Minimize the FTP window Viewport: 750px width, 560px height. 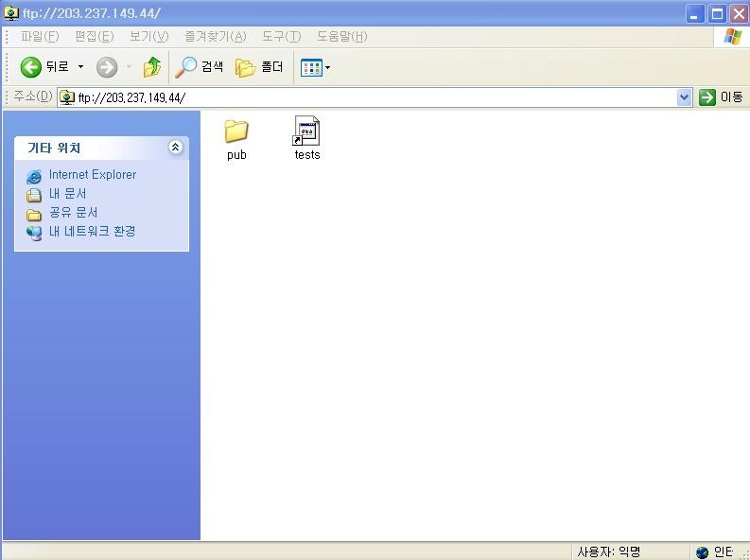click(695, 13)
